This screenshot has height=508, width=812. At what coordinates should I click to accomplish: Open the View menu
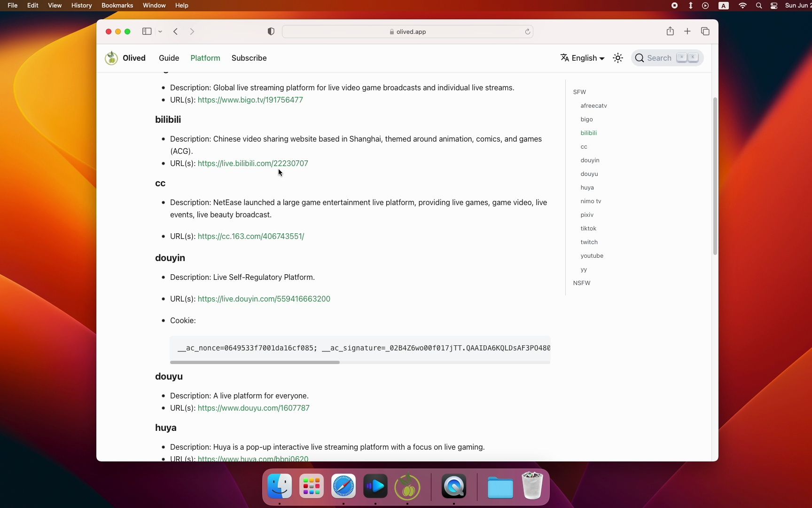click(x=55, y=5)
